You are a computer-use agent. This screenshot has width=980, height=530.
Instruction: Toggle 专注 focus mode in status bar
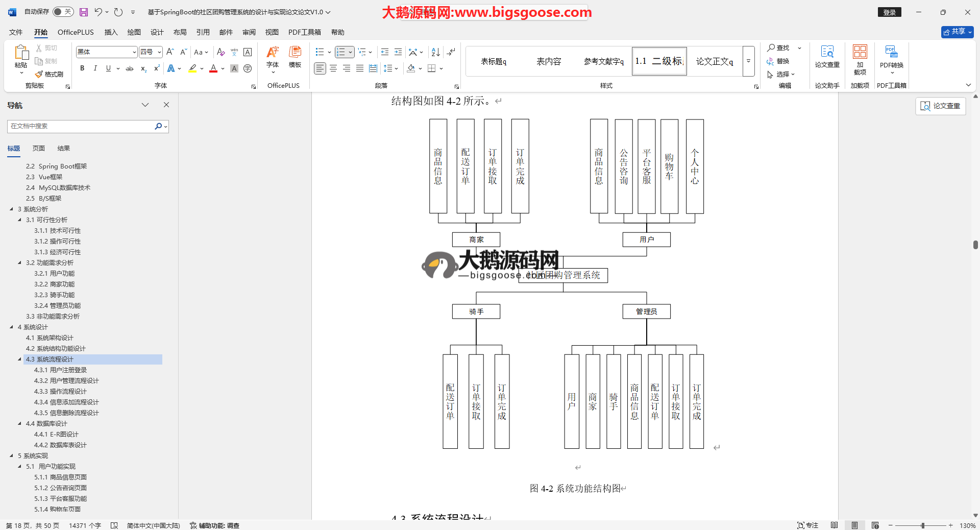(x=807, y=525)
